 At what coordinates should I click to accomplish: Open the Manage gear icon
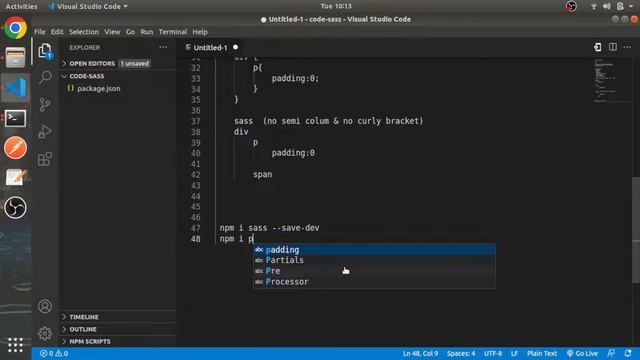tap(45, 333)
